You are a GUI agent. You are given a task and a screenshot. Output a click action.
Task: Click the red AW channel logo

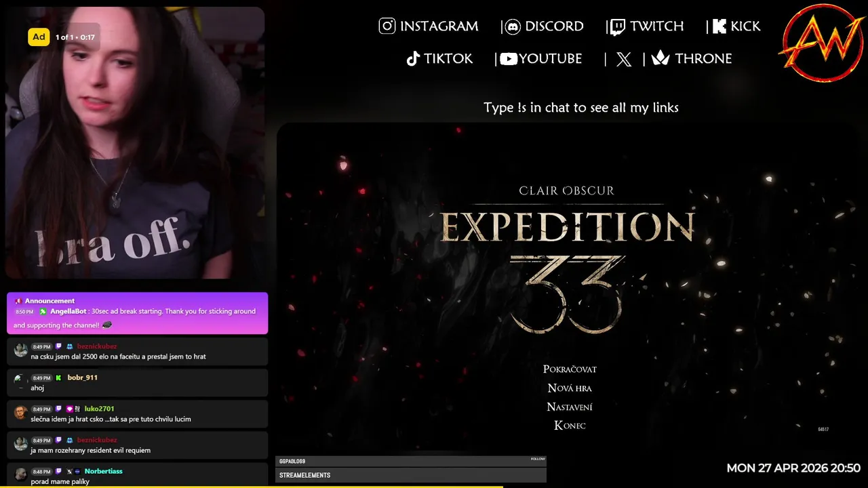pyautogui.click(x=823, y=43)
